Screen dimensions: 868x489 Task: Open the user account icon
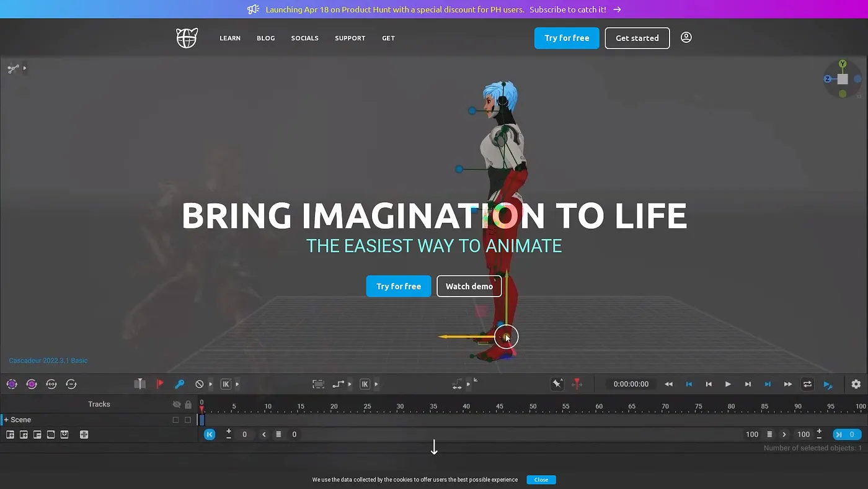coord(686,37)
